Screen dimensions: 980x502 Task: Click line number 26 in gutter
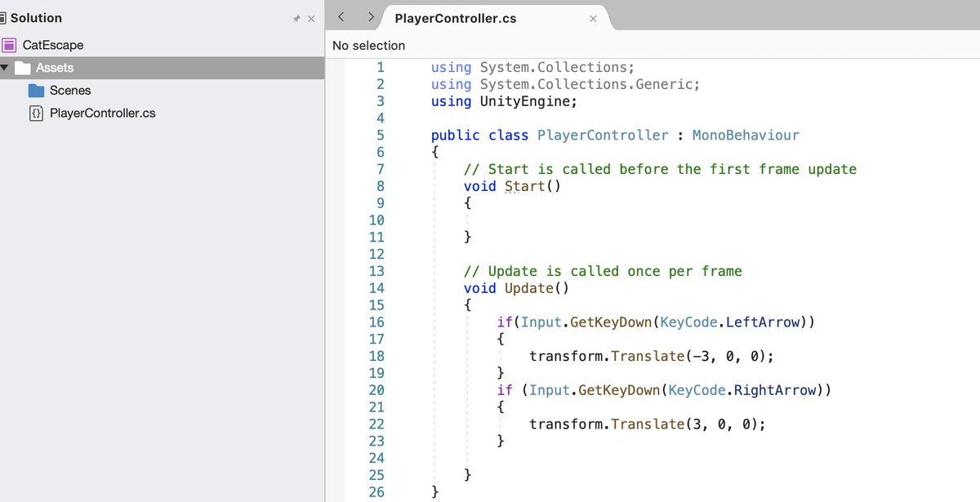pyautogui.click(x=376, y=492)
